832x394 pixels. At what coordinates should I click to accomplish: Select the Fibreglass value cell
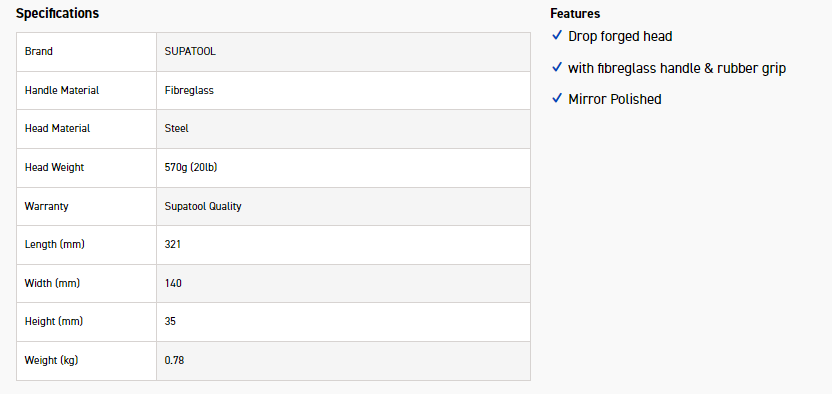tap(343, 91)
